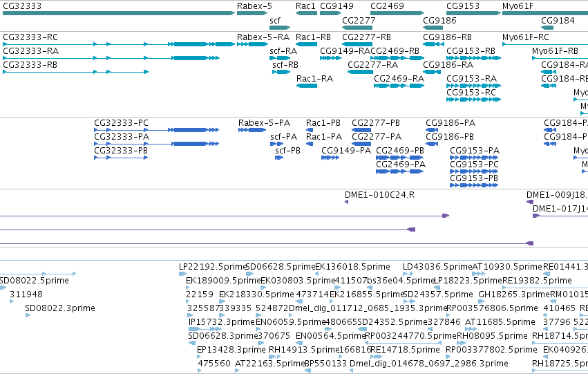Click the scf-PA protein label

tap(284, 137)
